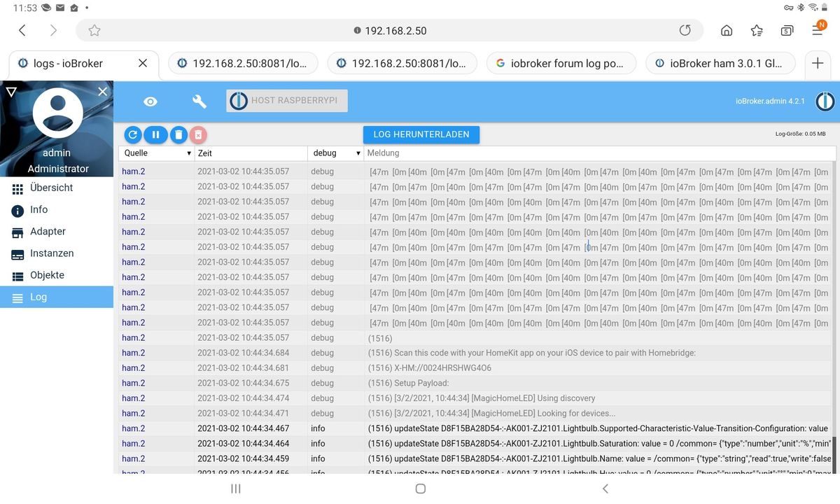Tap the Android recent apps button
Image resolution: width=840 pixels, height=504 pixels.
236,489
